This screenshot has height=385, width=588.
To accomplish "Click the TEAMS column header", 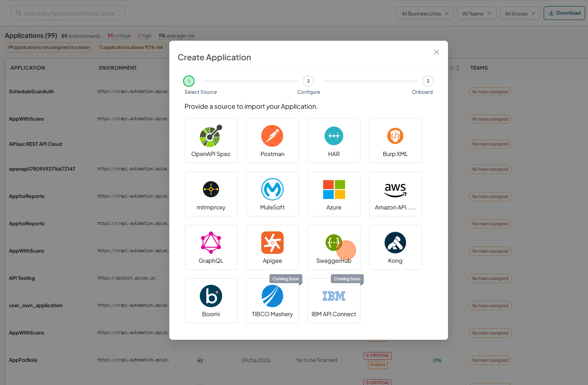I will (479, 68).
